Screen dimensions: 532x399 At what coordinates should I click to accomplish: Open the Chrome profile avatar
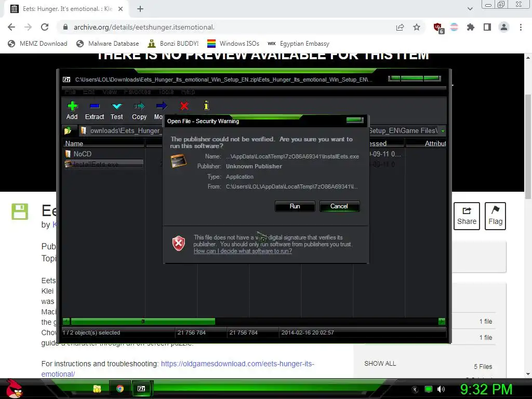coord(504,27)
